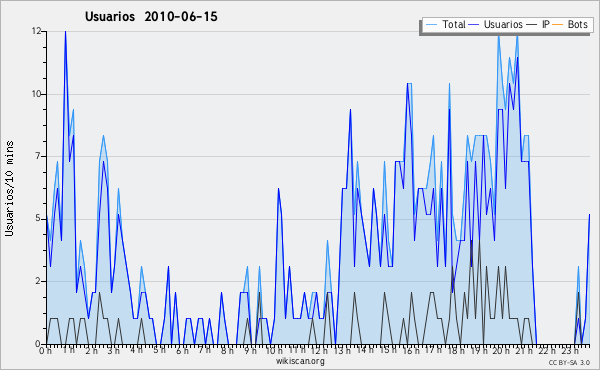Click the orange Bots legend line

[x=558, y=25]
